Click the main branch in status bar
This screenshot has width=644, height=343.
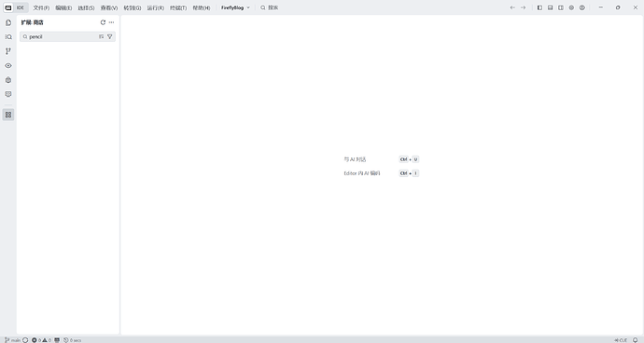13,340
